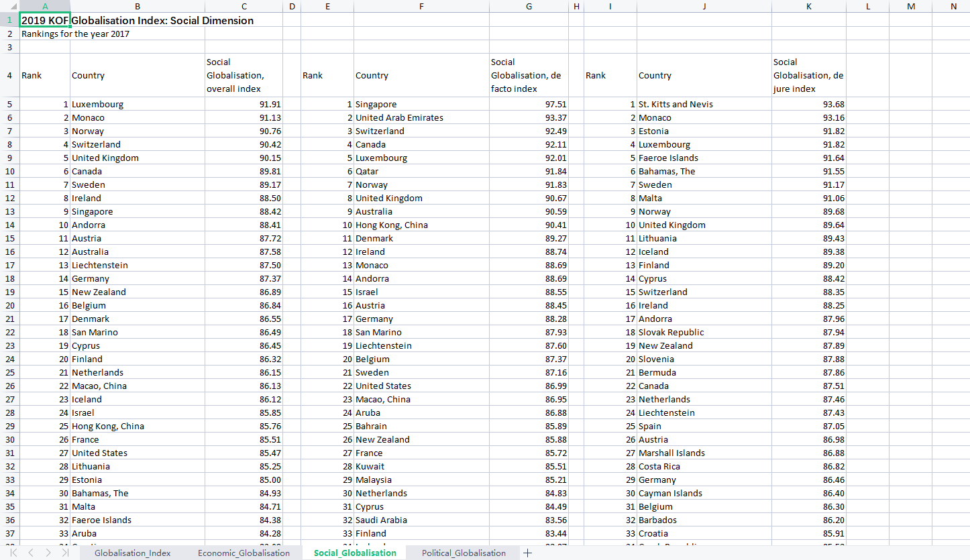Image resolution: width=970 pixels, height=560 pixels.
Task: Select column G header
Action: (529, 6)
